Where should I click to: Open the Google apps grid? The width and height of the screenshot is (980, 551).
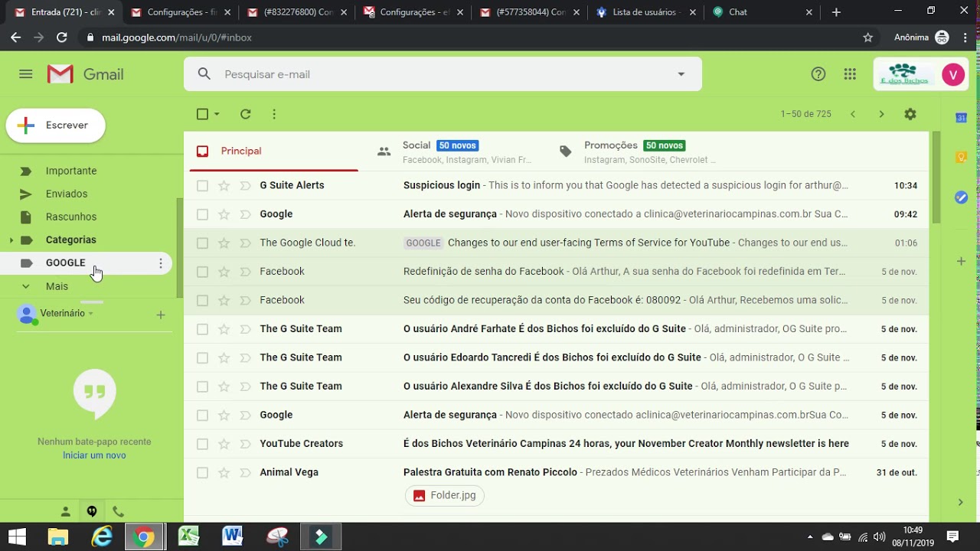coord(850,74)
